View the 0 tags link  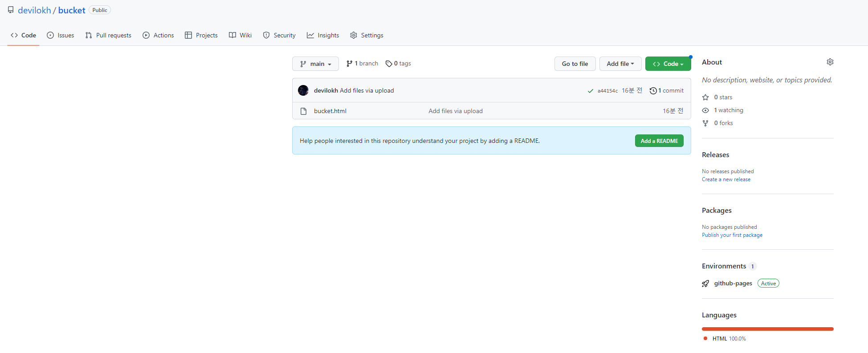[398, 64]
